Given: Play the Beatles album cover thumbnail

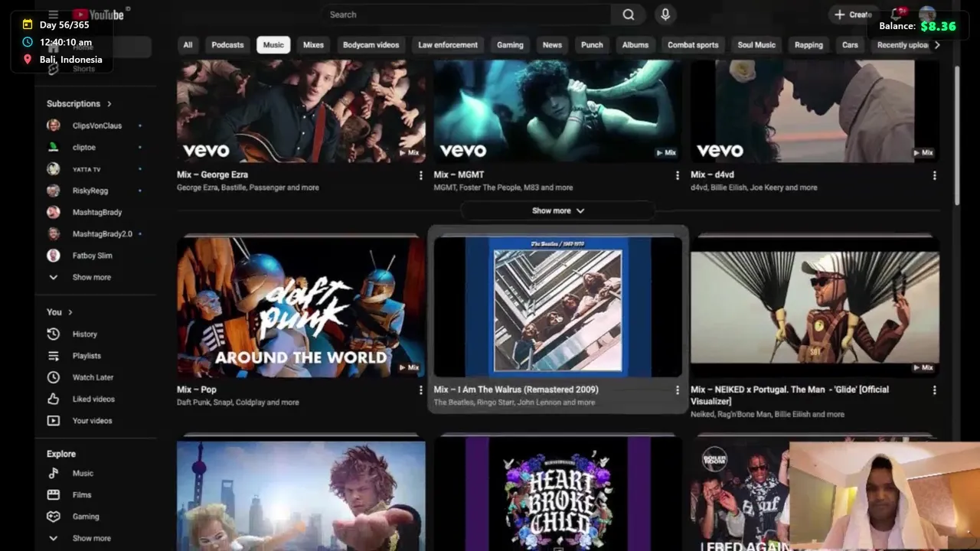Looking at the screenshot, I should (557, 306).
